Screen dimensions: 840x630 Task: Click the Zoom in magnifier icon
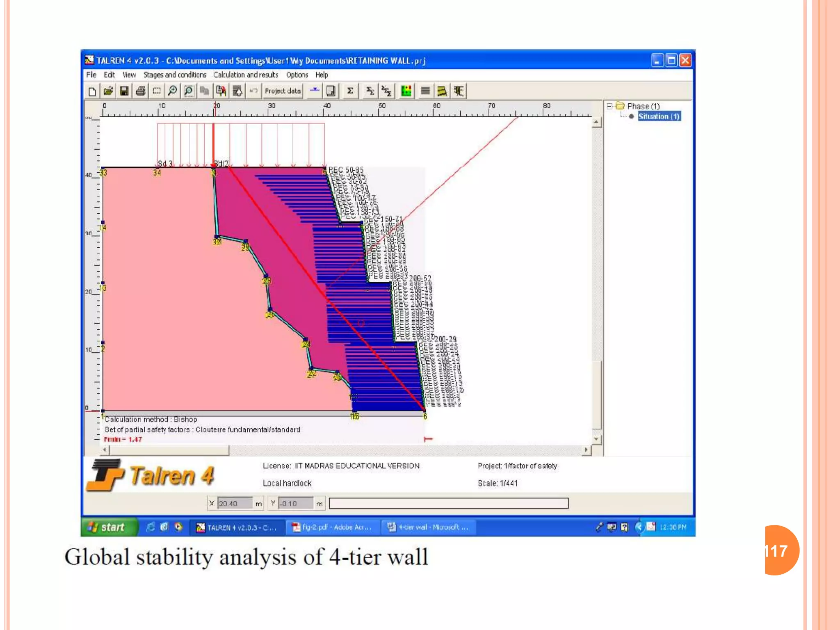173,91
